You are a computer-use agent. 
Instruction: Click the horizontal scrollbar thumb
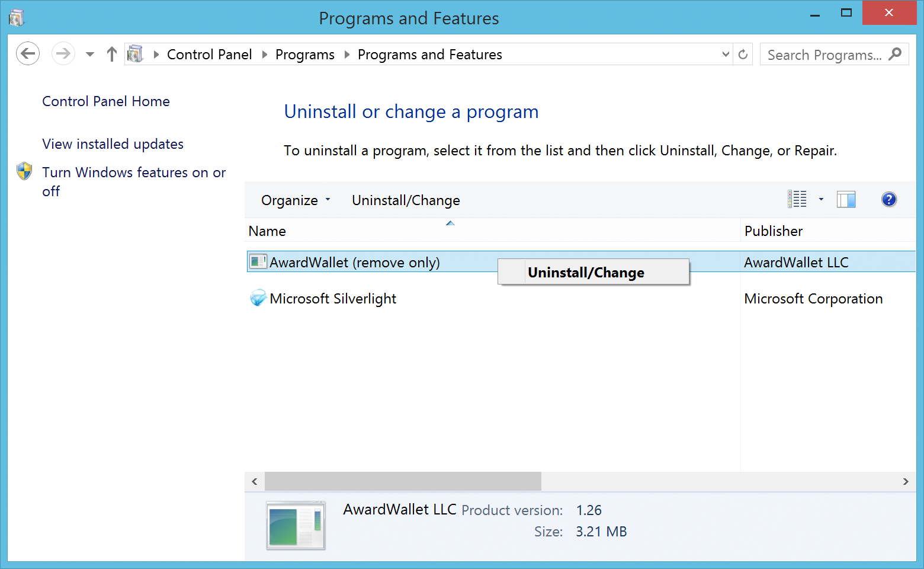tap(403, 481)
